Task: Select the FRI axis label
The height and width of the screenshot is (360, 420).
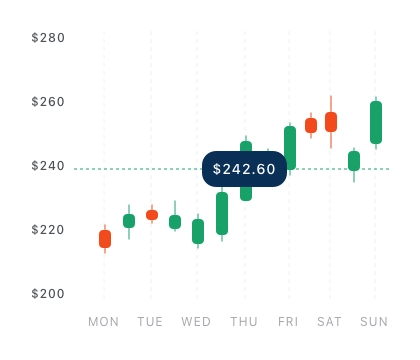Action: pos(288,322)
